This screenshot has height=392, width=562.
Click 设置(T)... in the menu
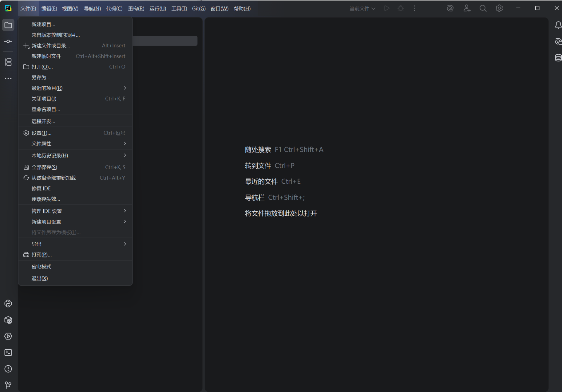(x=41, y=133)
